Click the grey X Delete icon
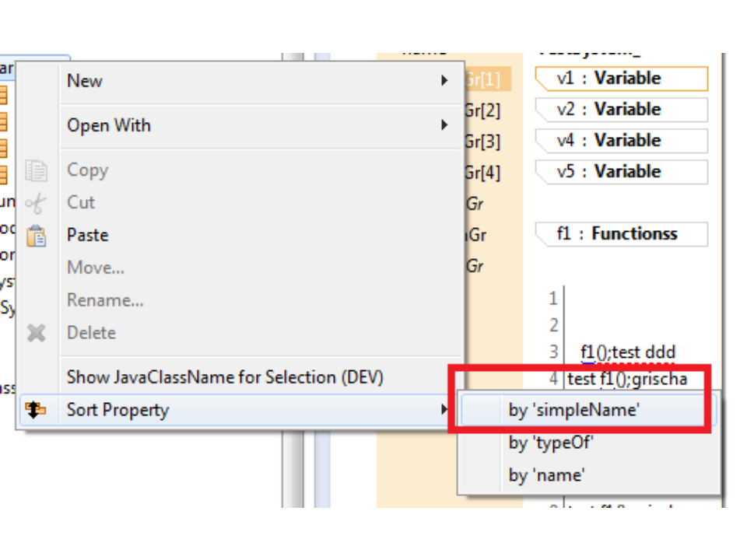Screen dimensions: 747x560 36,333
